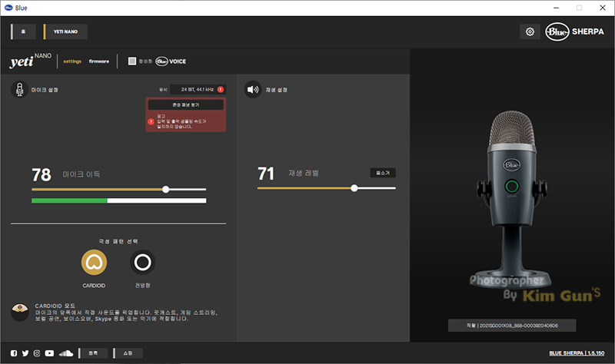The width and height of the screenshot is (615, 364).
Task: Enable the Blue VOICE checkbox
Action: point(132,61)
